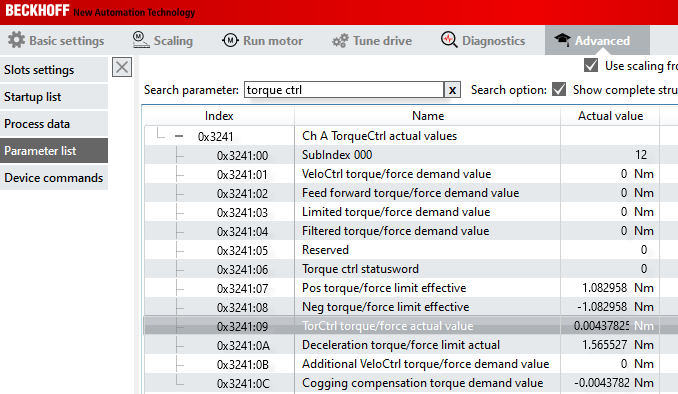The height and width of the screenshot is (394, 678).
Task: Open Slots settings section
Action: (54, 70)
